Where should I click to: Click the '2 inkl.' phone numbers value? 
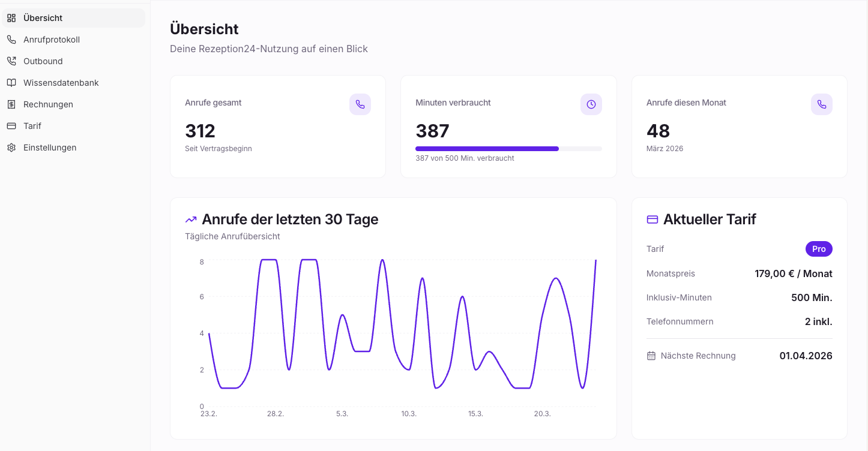click(x=819, y=321)
